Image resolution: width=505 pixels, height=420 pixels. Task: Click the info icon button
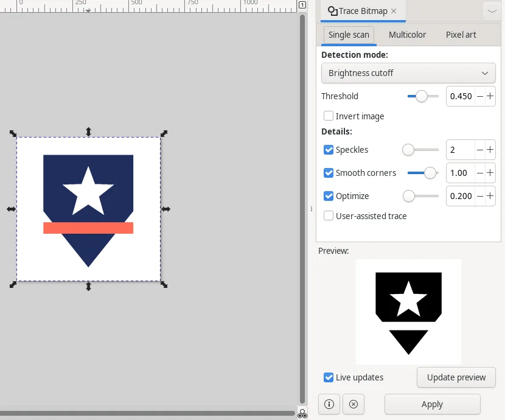tap(329, 404)
